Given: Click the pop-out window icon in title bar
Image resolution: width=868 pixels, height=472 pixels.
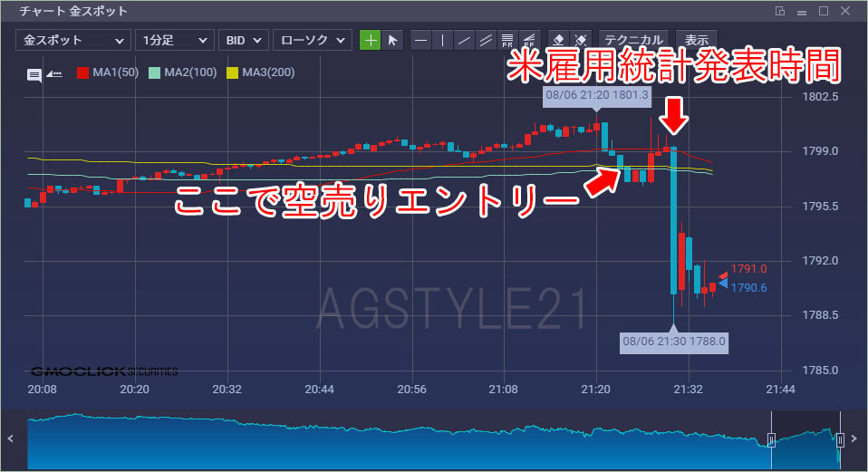Looking at the screenshot, I should pyautogui.click(x=780, y=11).
